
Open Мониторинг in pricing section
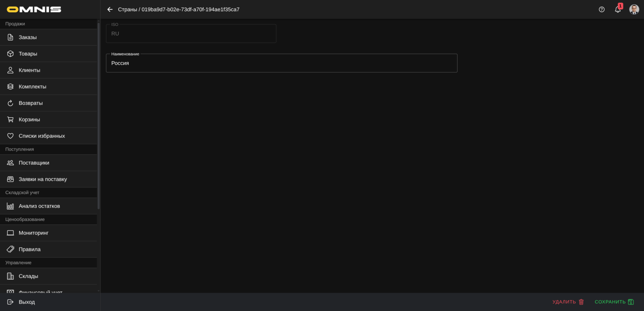click(34, 233)
